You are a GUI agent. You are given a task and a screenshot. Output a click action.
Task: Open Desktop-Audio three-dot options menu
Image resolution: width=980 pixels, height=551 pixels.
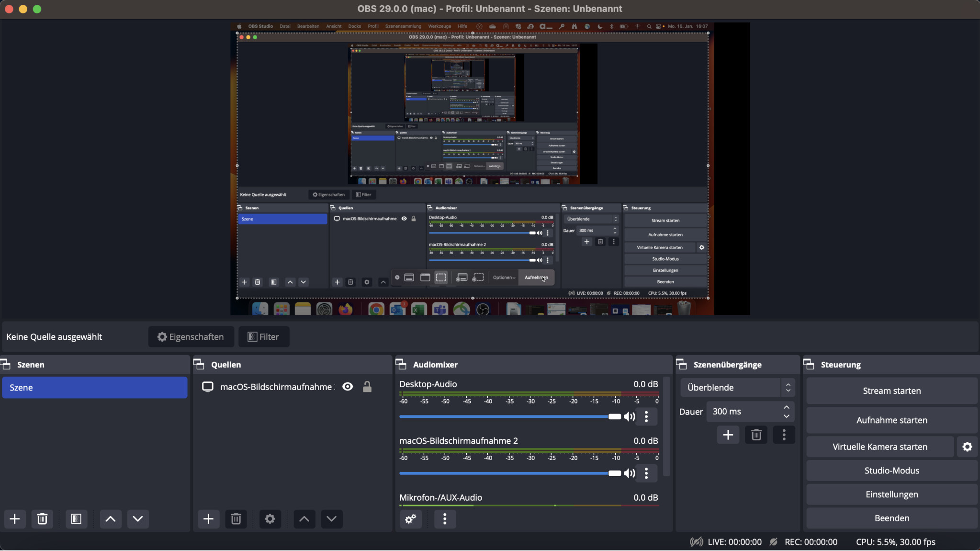pyautogui.click(x=646, y=416)
